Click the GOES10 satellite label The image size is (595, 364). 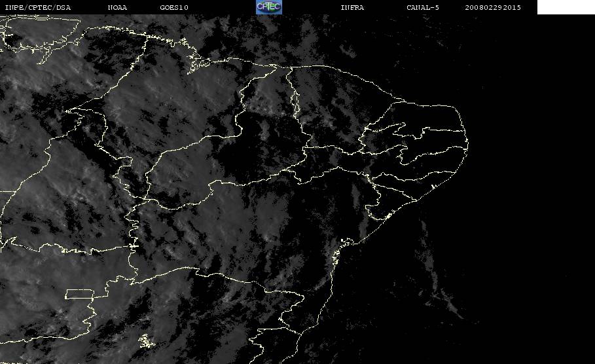[x=174, y=7]
